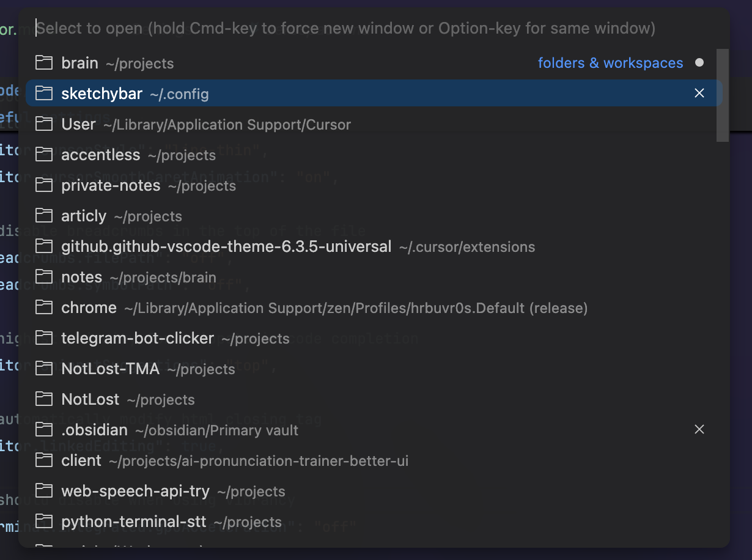Open the articly project folder

(84, 216)
